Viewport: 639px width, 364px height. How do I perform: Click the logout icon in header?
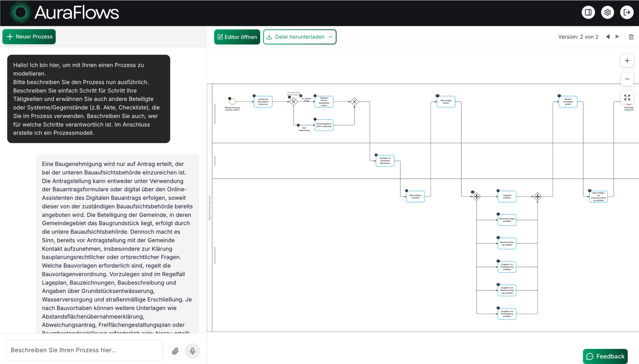627,12
